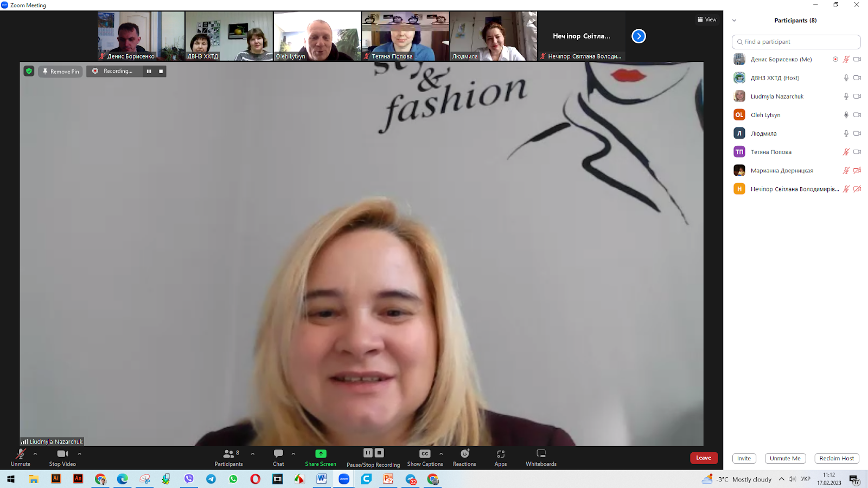This screenshot has height=488, width=868.
Task: Open Zoom from the taskbar
Action: pos(344,479)
